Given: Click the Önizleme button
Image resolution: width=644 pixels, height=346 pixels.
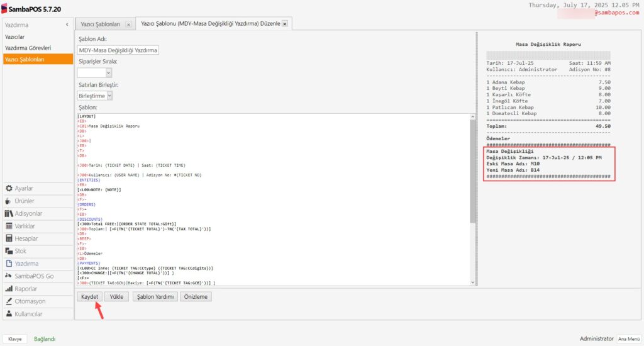Looking at the screenshot, I should pos(196,297).
